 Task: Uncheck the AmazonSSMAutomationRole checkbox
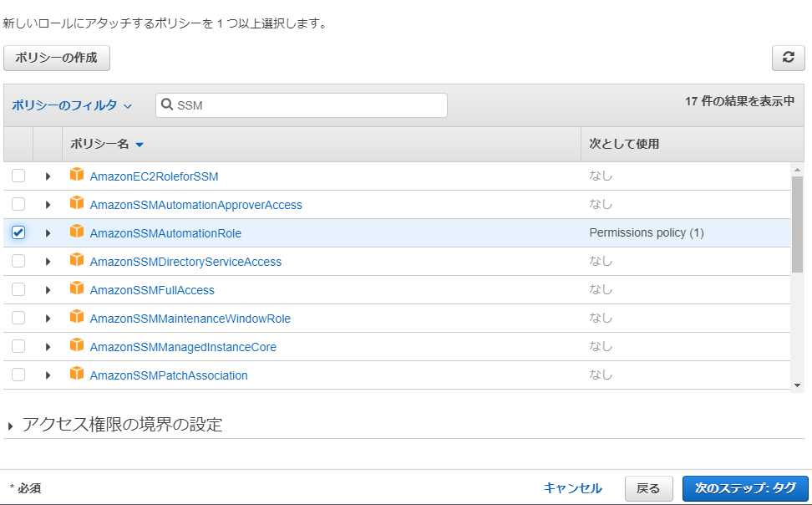(x=18, y=232)
